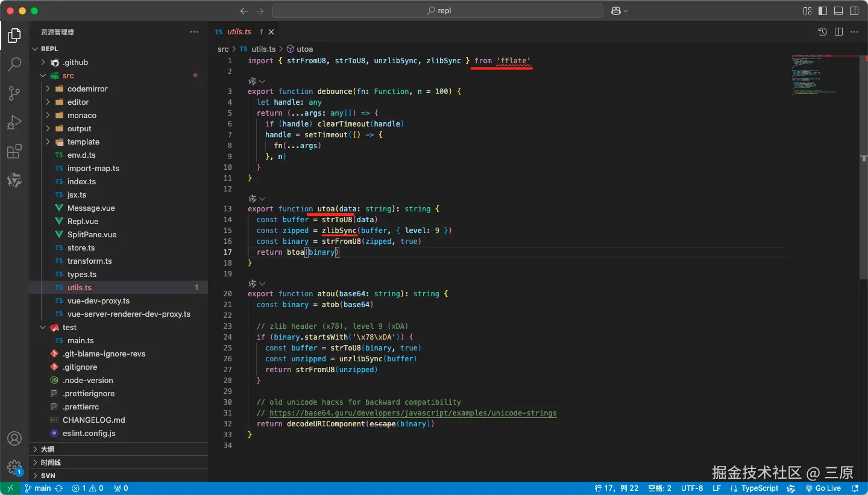Toggle the primary side bar layout button
Viewport: 868px width, 495px height.
point(823,11)
